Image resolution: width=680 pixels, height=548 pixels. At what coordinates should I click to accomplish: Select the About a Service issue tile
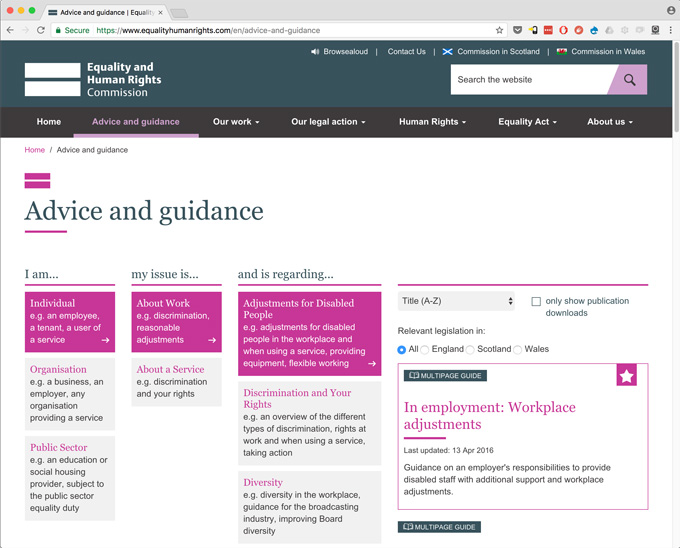coord(177,382)
